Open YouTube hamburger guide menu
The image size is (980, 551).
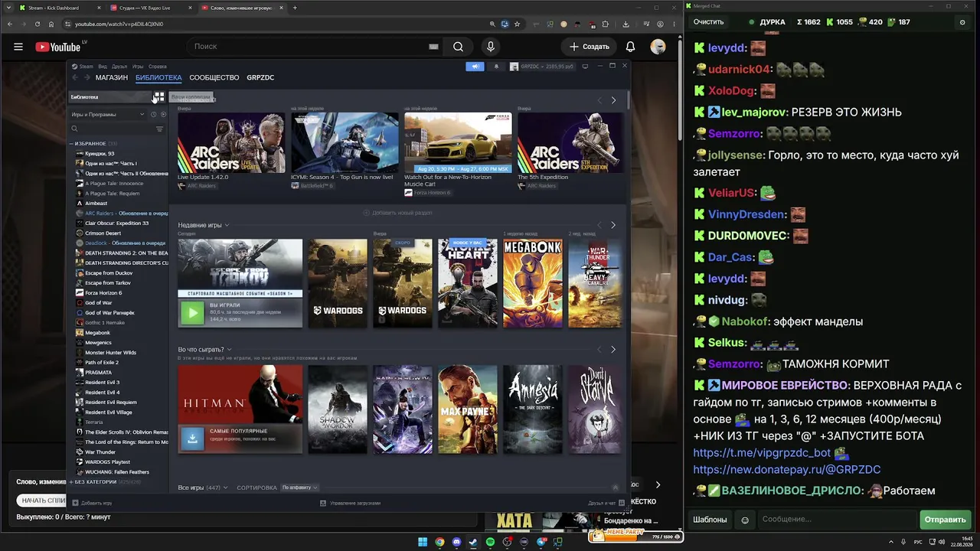click(18, 47)
